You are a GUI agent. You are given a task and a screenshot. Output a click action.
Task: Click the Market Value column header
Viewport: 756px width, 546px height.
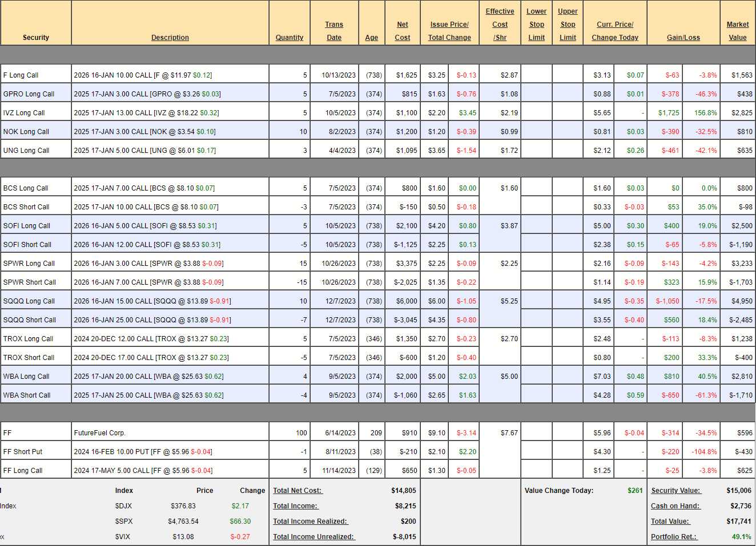pos(737,31)
